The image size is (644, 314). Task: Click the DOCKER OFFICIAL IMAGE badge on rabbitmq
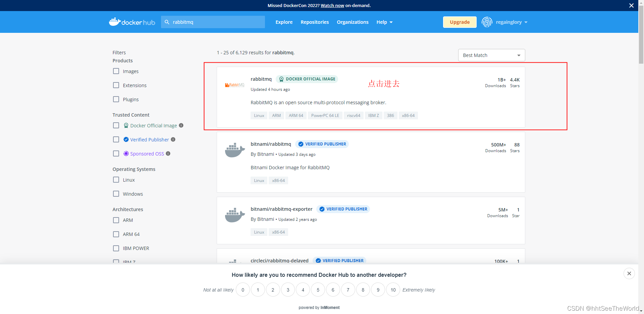click(307, 79)
